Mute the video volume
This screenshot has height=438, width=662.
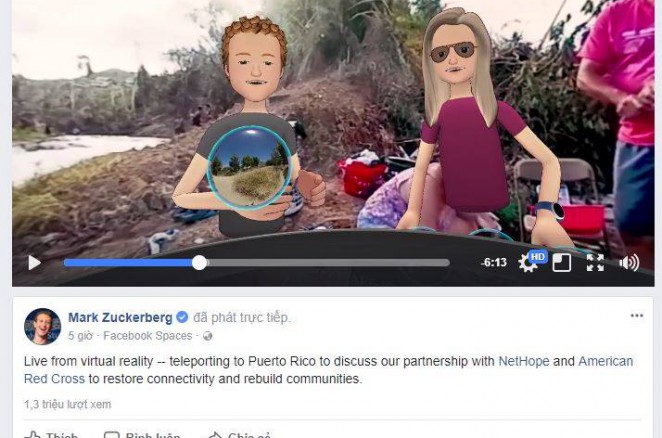[x=629, y=263]
